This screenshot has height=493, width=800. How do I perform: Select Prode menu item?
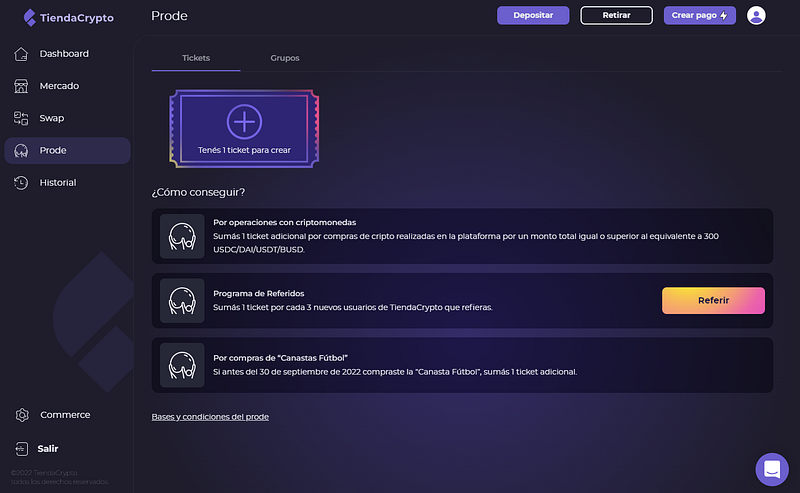pyautogui.click(x=67, y=151)
